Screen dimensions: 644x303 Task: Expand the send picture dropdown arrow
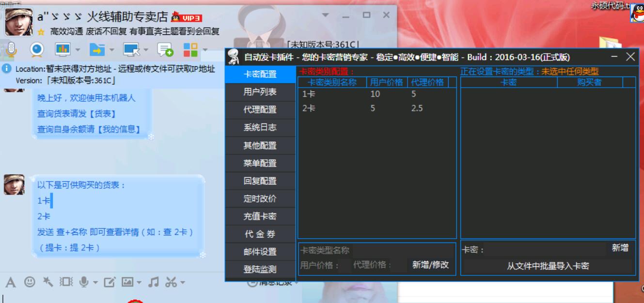(139, 282)
